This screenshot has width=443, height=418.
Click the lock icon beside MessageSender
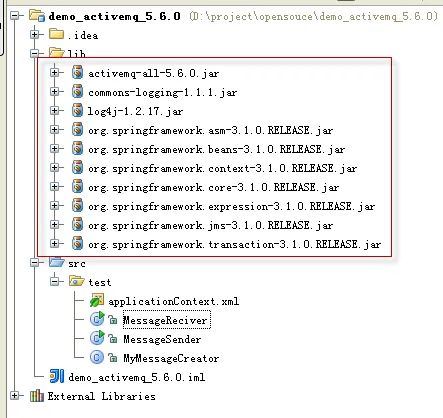113,339
